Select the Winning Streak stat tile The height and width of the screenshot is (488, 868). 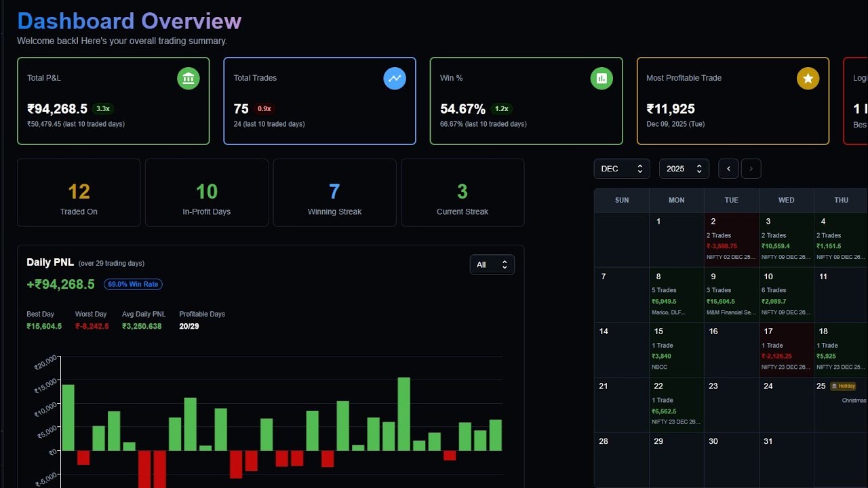(x=334, y=192)
